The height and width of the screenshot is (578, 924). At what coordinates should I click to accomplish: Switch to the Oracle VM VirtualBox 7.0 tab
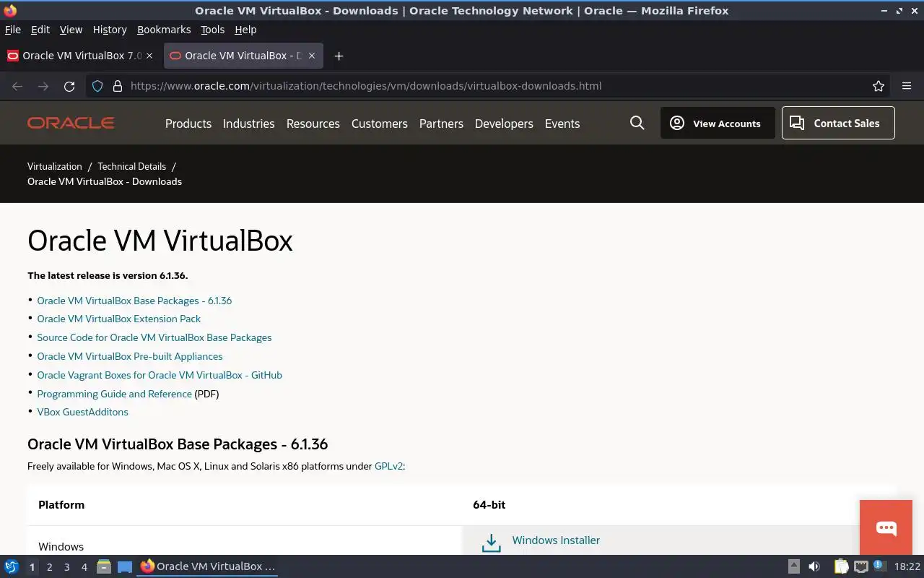pyautogui.click(x=81, y=56)
